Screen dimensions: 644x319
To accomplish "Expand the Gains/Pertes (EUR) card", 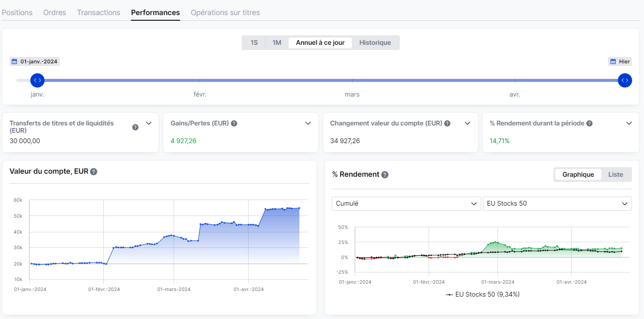I will click(308, 123).
